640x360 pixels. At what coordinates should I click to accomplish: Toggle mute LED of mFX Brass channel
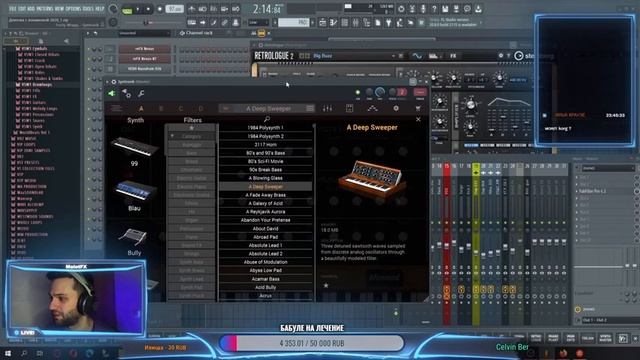coord(89,49)
